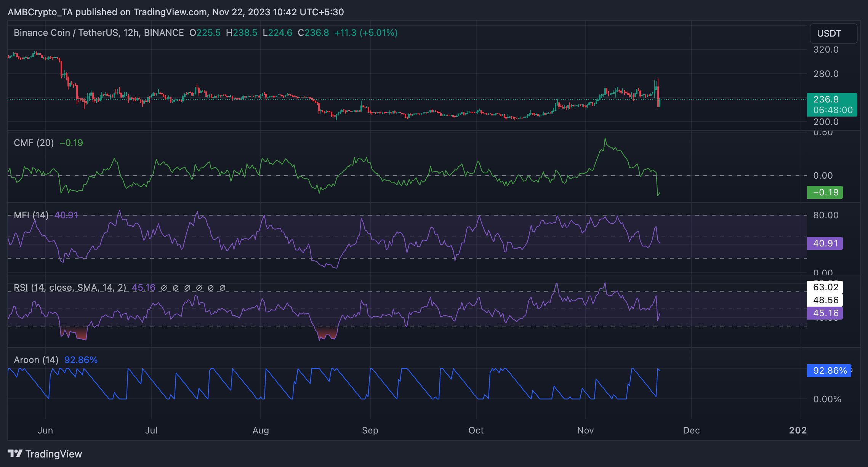The height and width of the screenshot is (467, 868).
Task: Click the Low value L224.6
Action: pos(277,33)
